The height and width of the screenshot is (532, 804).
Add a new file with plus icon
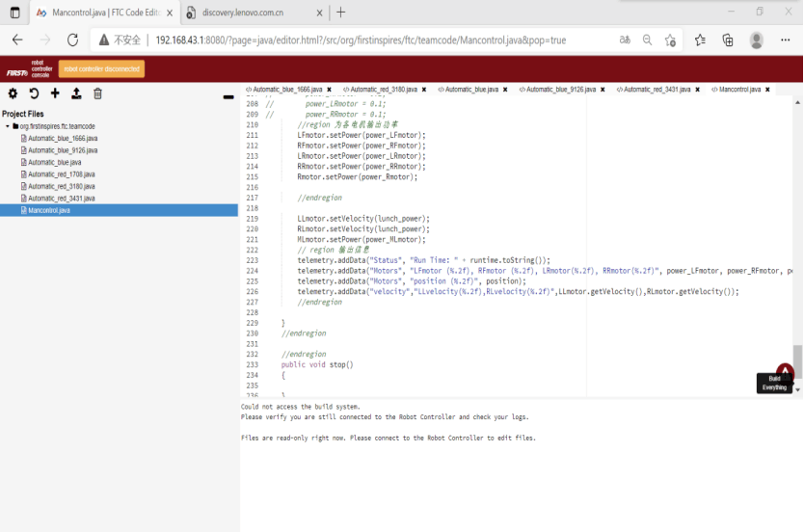coord(55,93)
